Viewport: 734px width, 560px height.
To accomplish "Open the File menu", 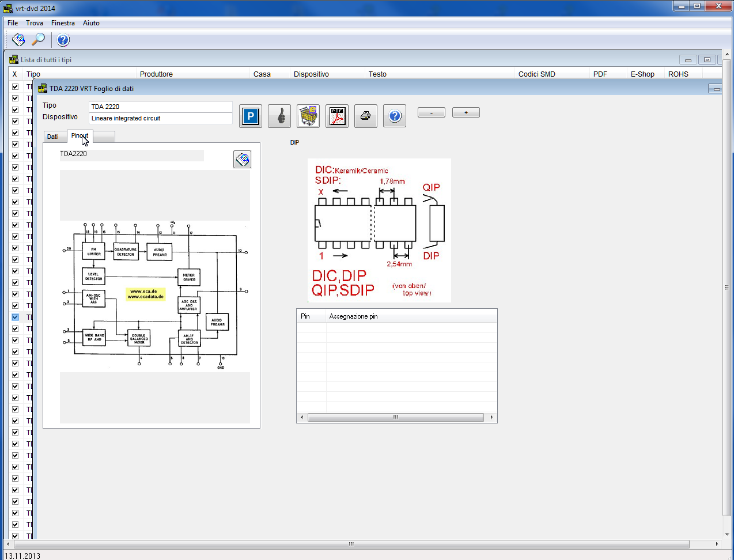I will tap(13, 23).
